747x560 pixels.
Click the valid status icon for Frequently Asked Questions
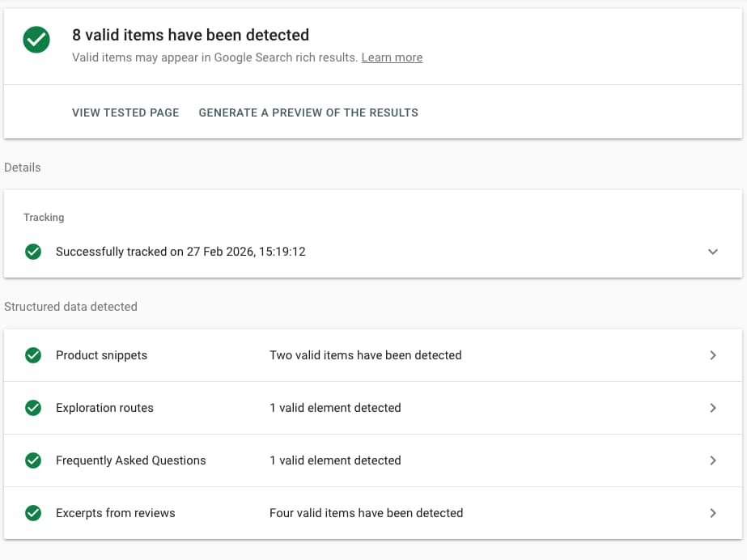click(33, 460)
